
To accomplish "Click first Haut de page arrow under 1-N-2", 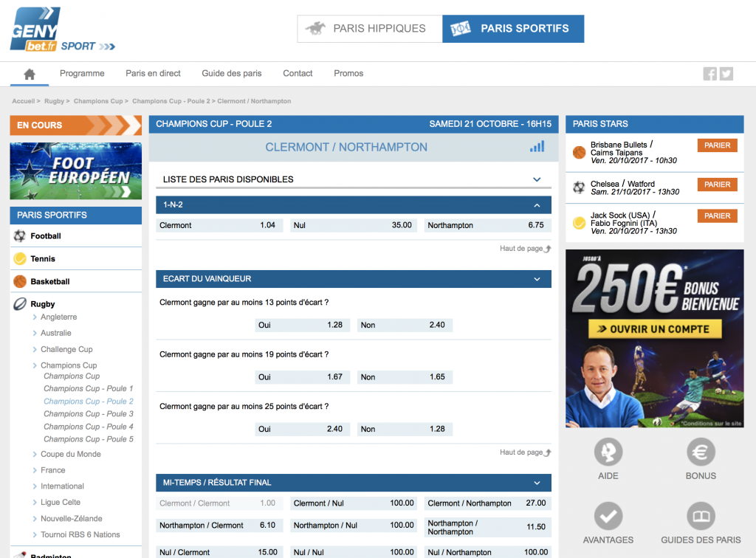I will click(547, 249).
